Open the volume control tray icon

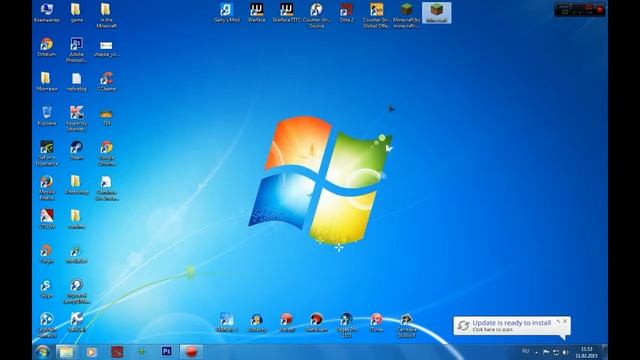pyautogui.click(x=565, y=352)
